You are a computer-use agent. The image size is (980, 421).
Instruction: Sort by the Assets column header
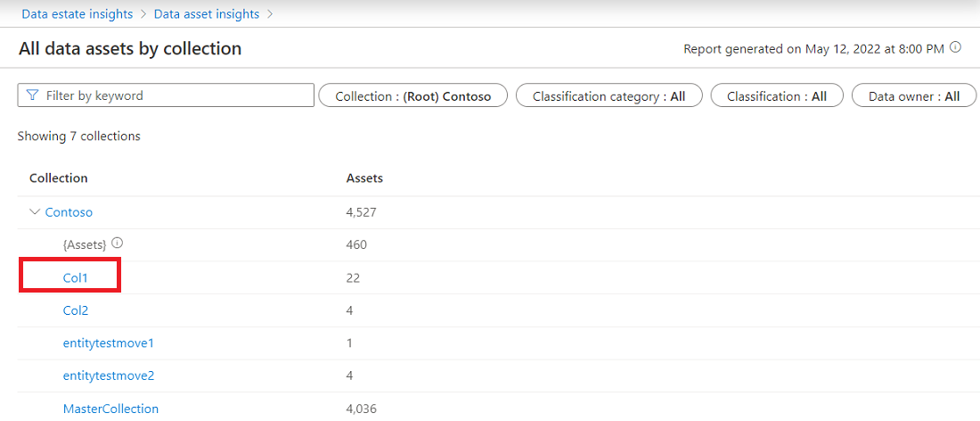(364, 178)
